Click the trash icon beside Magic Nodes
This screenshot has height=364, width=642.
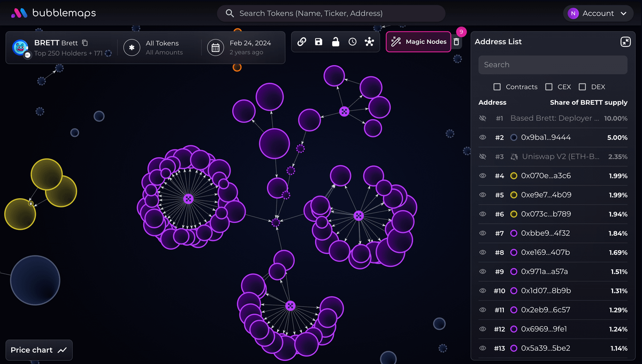click(x=456, y=42)
